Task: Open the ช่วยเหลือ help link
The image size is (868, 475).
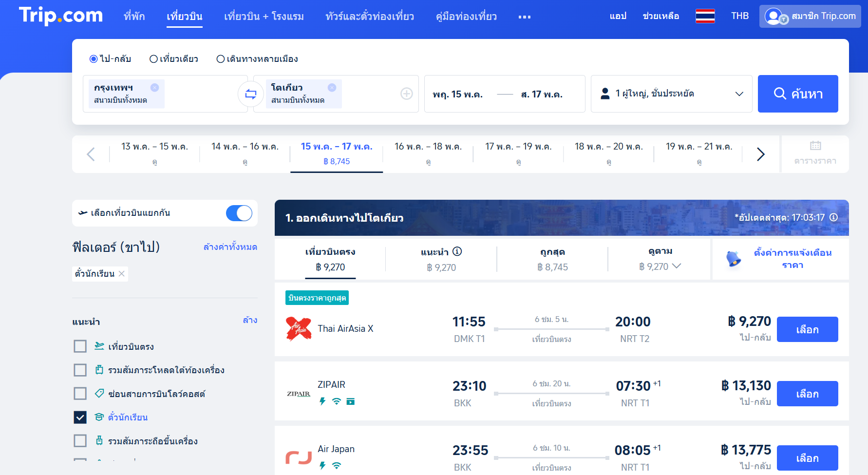Action: point(661,16)
